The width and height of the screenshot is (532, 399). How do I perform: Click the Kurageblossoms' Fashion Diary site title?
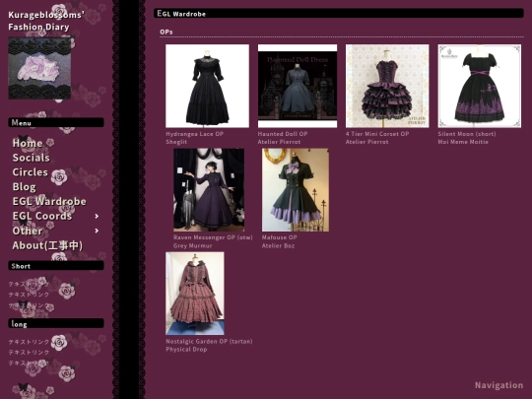[x=46, y=21]
